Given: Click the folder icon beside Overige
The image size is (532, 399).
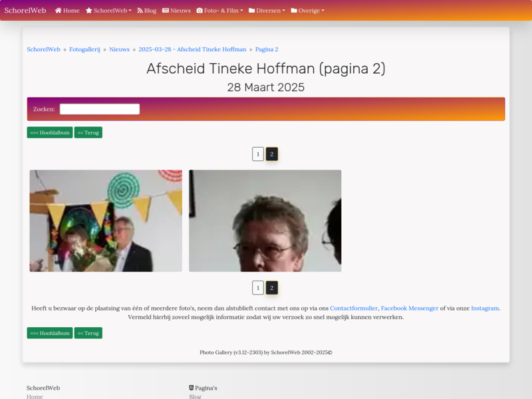Looking at the screenshot, I should [294, 11].
